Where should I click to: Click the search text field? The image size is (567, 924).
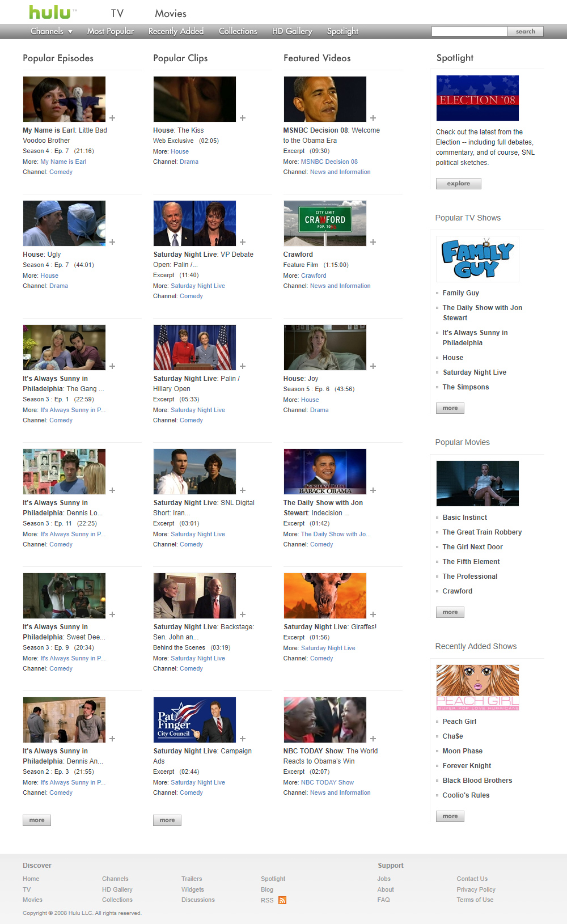pyautogui.click(x=469, y=31)
